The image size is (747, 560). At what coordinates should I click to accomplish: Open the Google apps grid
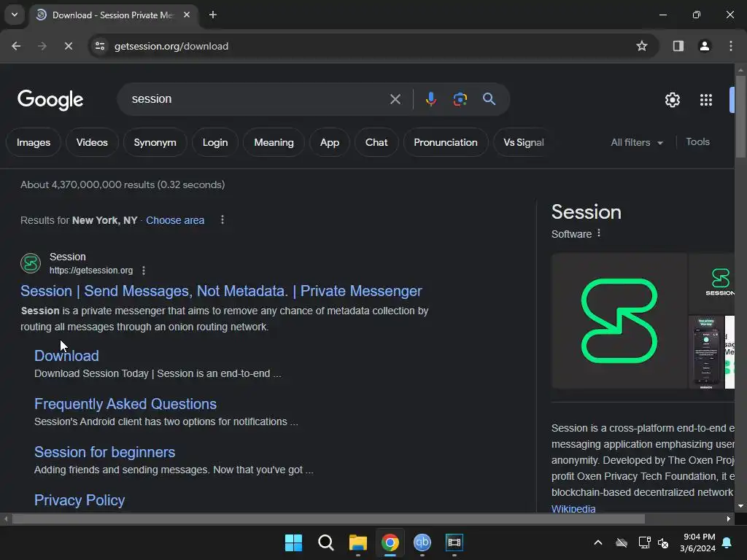click(706, 100)
